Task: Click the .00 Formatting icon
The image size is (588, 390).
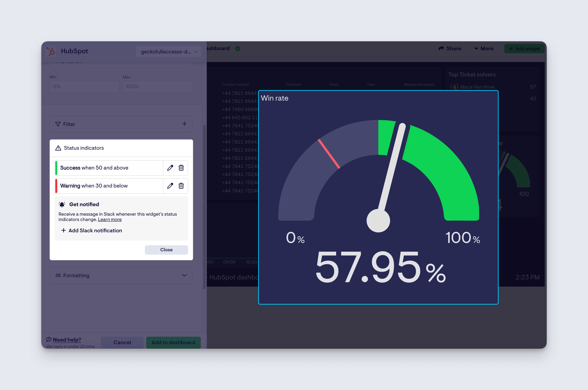Action: [x=58, y=276]
